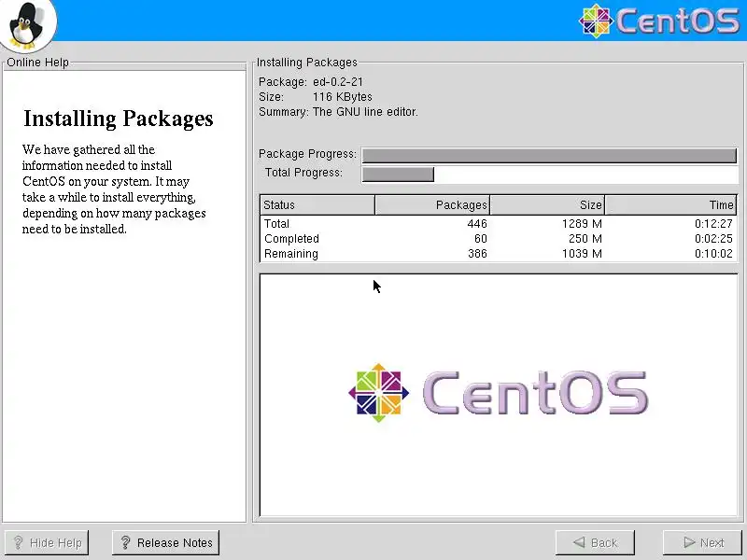This screenshot has height=560, width=747.
Task: Click package name ed-0.2-21
Action: 338,82
